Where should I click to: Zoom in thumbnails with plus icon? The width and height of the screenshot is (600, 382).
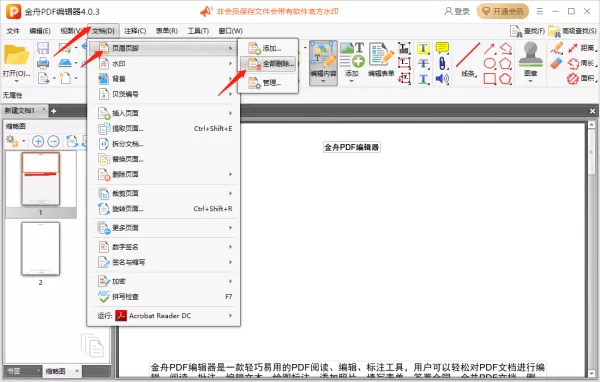38,141
